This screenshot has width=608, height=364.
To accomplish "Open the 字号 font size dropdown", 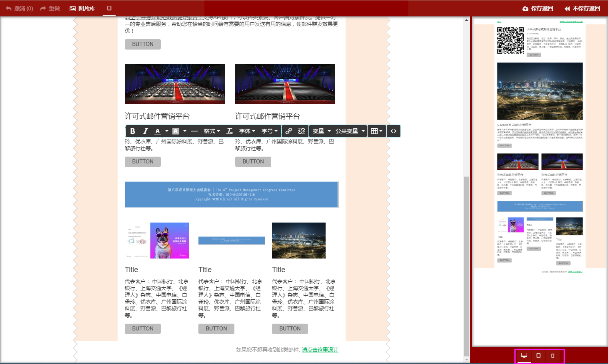I will click(x=269, y=131).
